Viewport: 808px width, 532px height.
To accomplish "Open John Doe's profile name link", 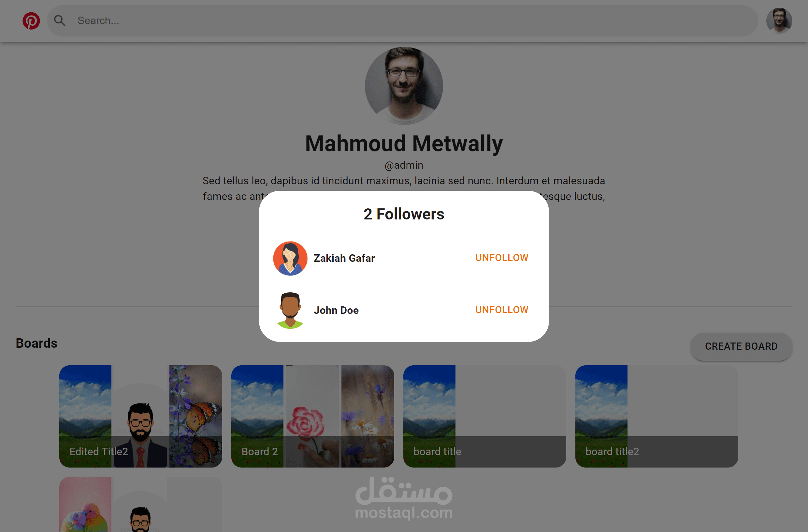I will (336, 310).
